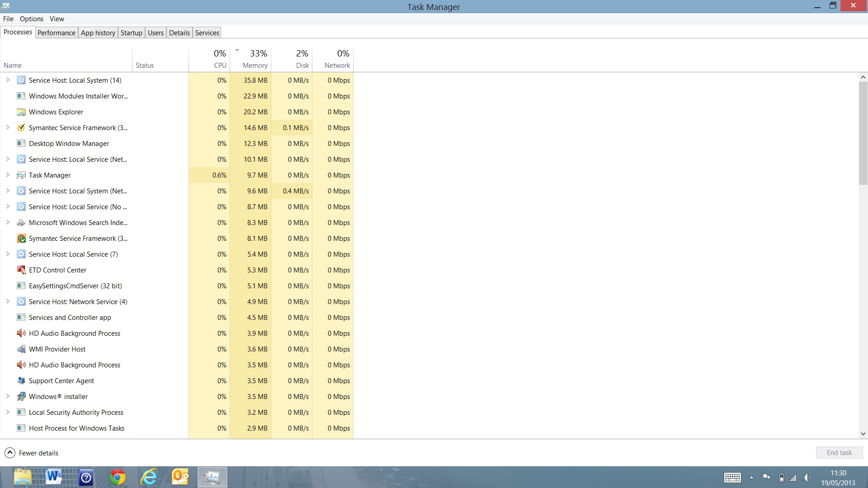The width and height of the screenshot is (868, 488).
Task: Sort processes by Network column
Action: 333,59
